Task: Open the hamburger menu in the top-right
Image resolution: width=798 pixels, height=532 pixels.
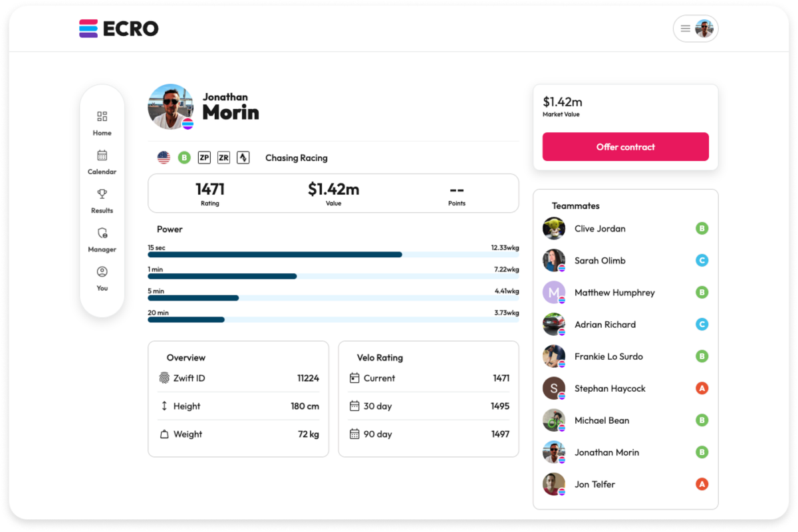Action: pos(685,28)
